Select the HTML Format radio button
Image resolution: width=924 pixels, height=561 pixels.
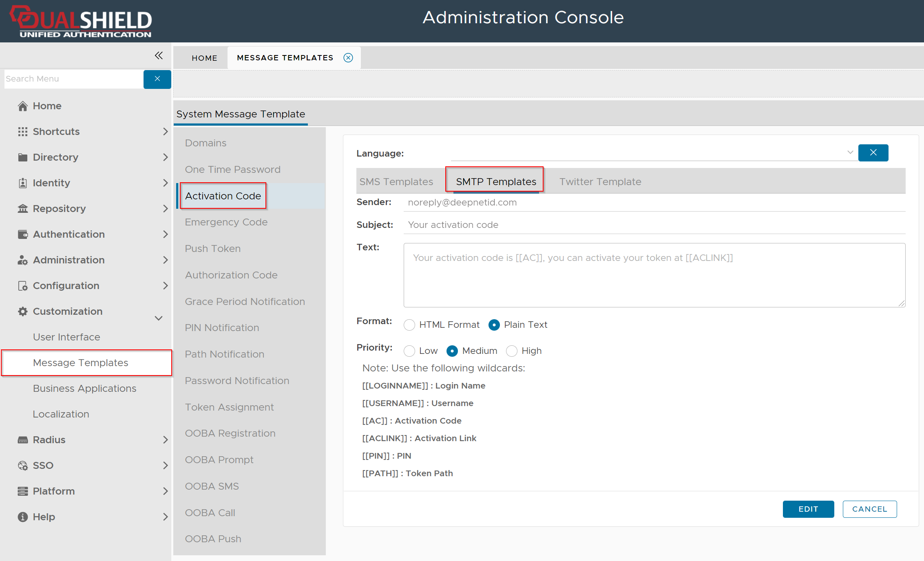[x=409, y=325]
